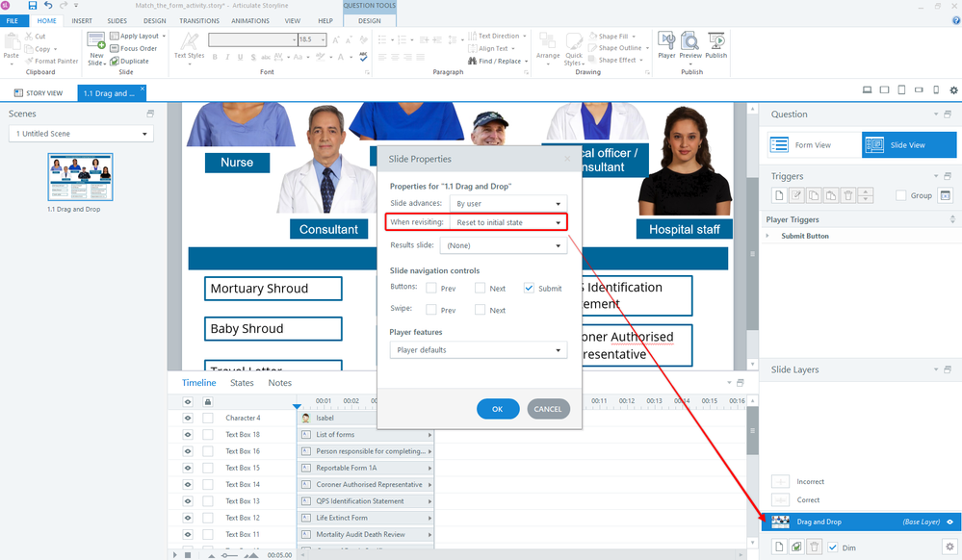Click the Publish icon in the ribbon
Viewport: 962px width, 560px height.
(715, 43)
